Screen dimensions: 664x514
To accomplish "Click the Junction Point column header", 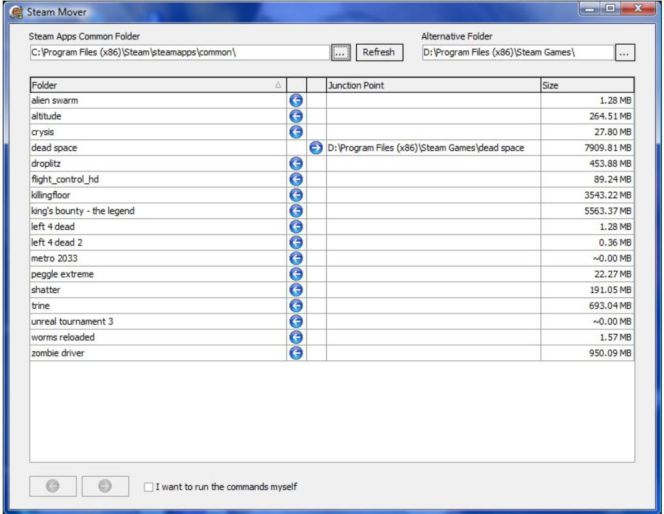I will (434, 85).
